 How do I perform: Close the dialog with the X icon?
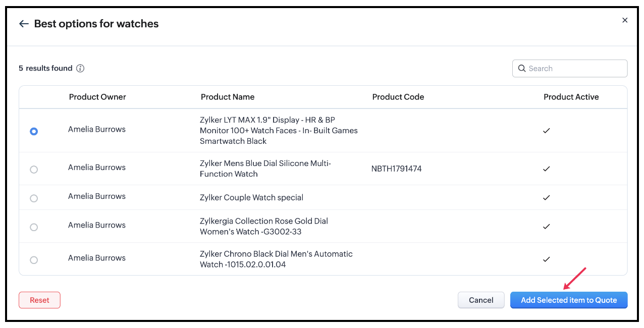click(625, 20)
